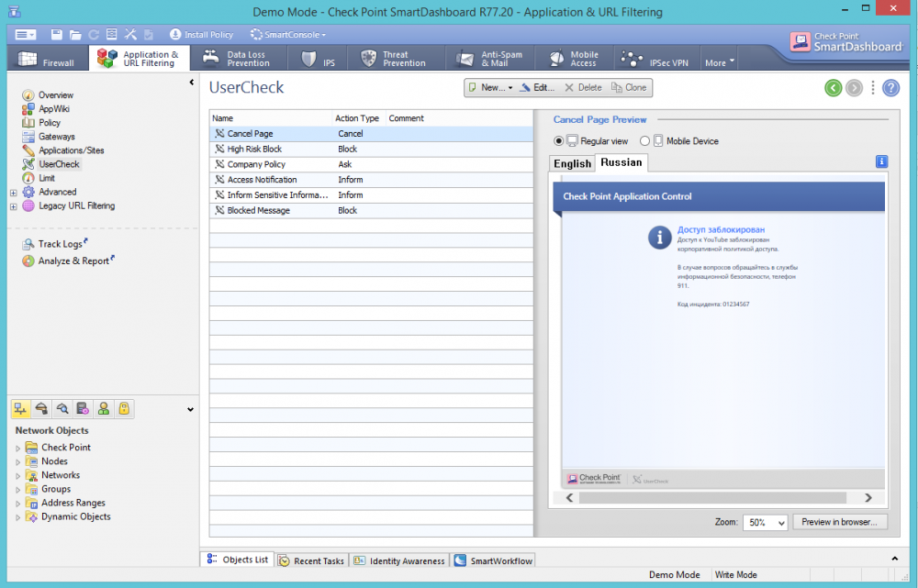The image size is (918, 588).
Task: Select the Company Policy row
Action: tap(371, 164)
